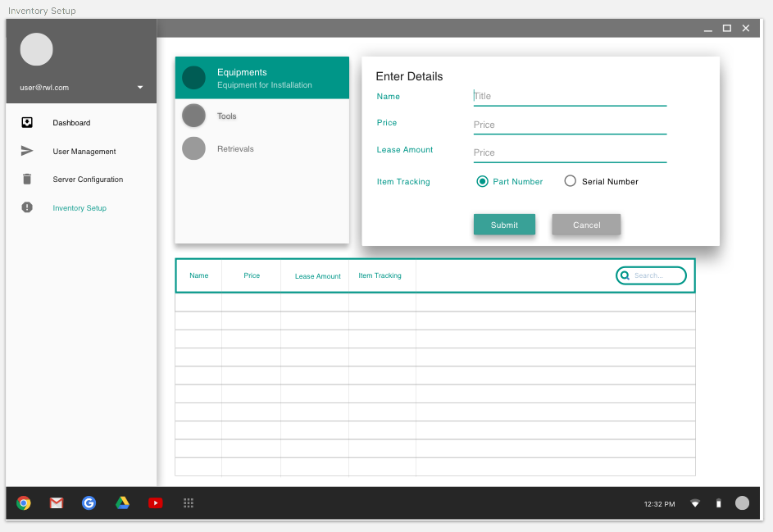
Task: Click the Dashboard icon in sidebar
Action: (27, 123)
